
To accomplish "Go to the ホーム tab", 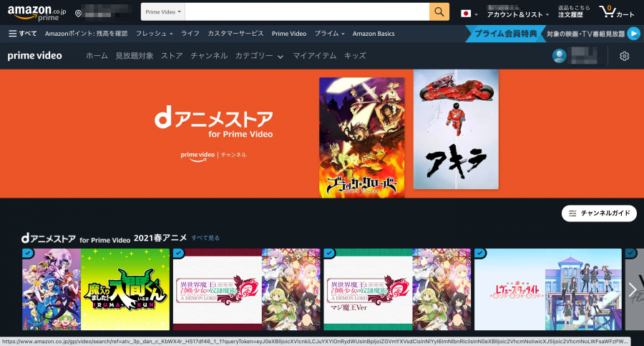I will (97, 56).
